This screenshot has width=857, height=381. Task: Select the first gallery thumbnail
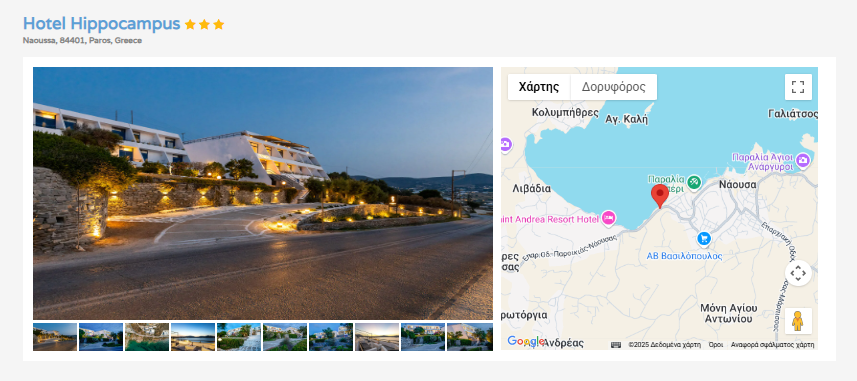click(x=55, y=337)
